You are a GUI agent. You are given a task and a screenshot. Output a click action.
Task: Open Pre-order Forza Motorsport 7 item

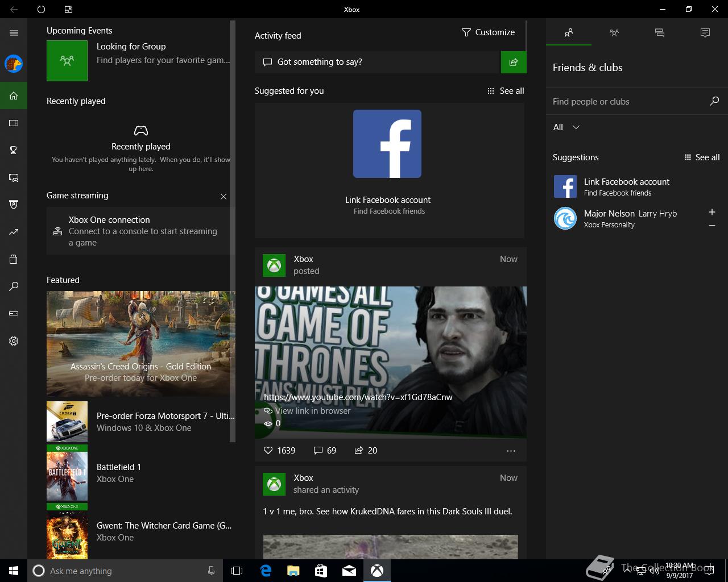[x=140, y=422]
